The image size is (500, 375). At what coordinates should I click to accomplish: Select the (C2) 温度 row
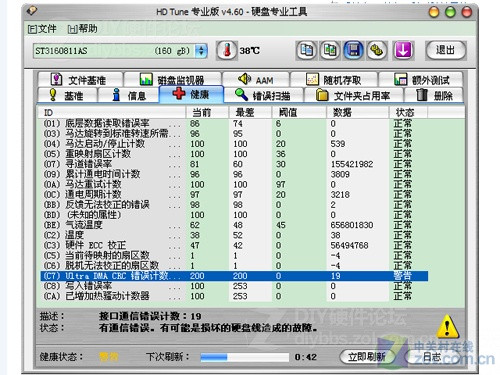(x=234, y=235)
